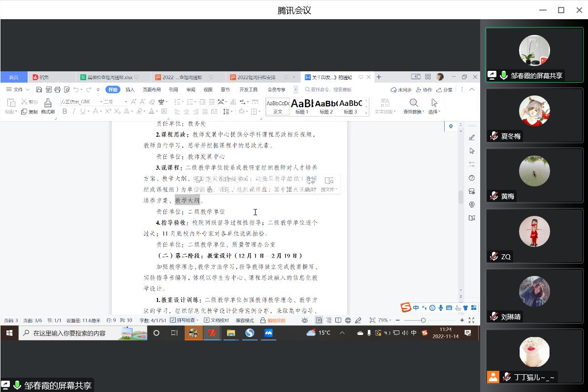Toggle Bold formatting button

pos(65,112)
